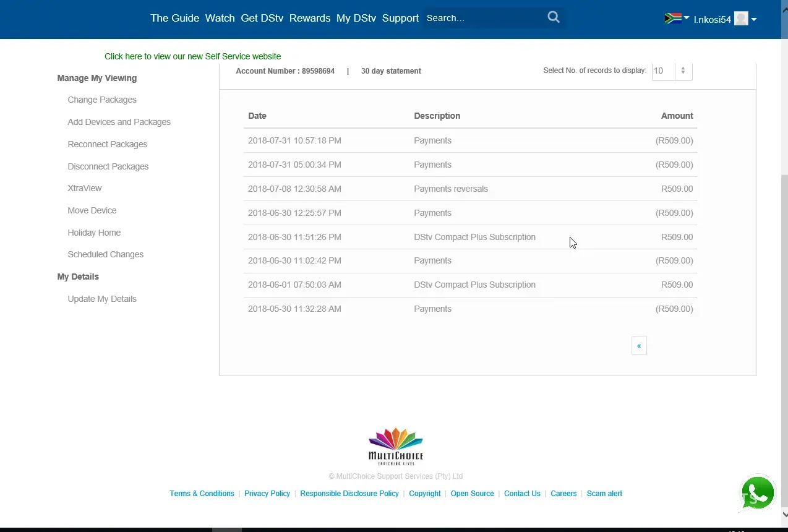
Task: Select Change Packages in sidebar
Action: pos(102,100)
